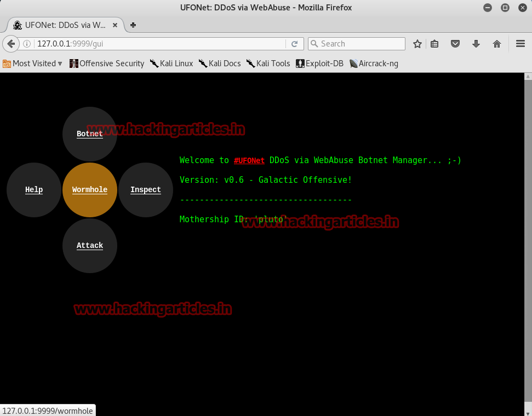Open the Wormhole circle link
This screenshot has height=416, width=532.
pyautogui.click(x=89, y=190)
